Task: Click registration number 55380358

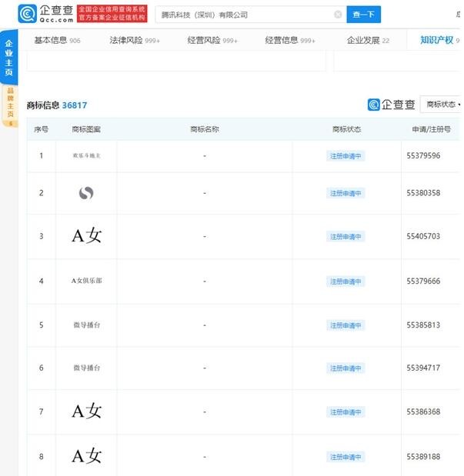Action: tap(423, 193)
